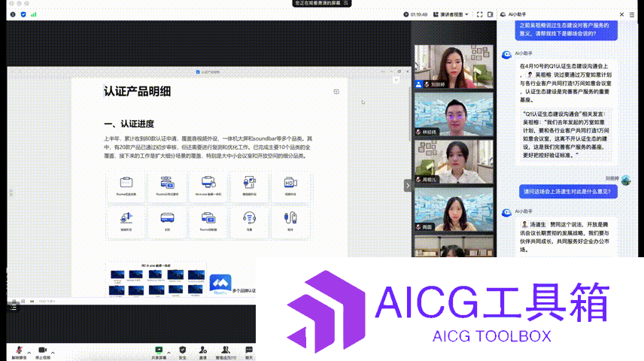This screenshot has height=361, width=644.
Task: Click the green share screen icon
Action: tap(159, 350)
